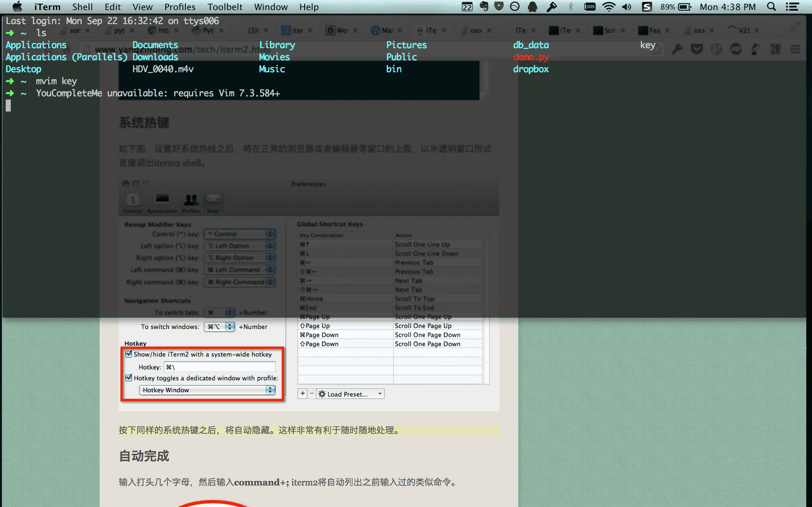Click the Evernote elephant menu bar icon
This screenshot has height=507, width=812.
(x=484, y=7)
